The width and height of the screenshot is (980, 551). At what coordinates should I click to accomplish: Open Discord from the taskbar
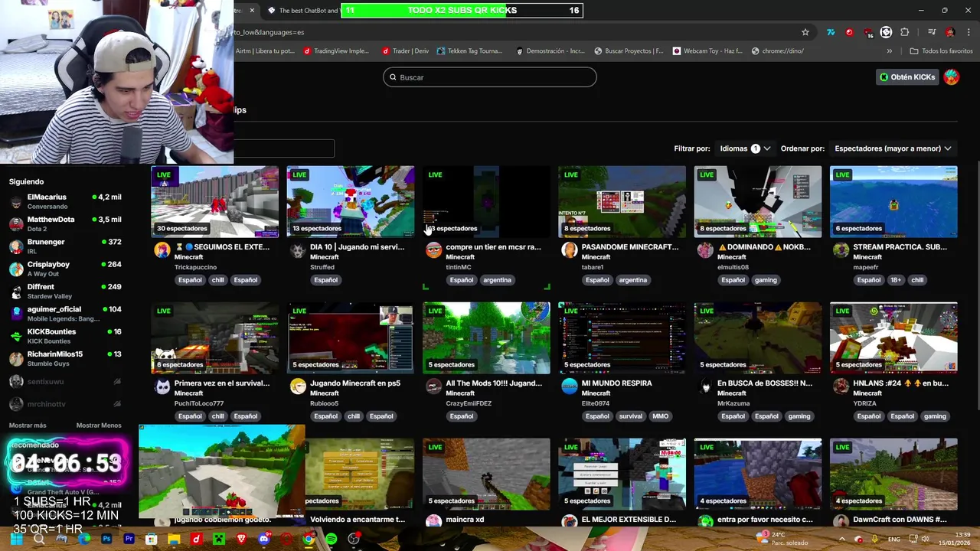263,540
